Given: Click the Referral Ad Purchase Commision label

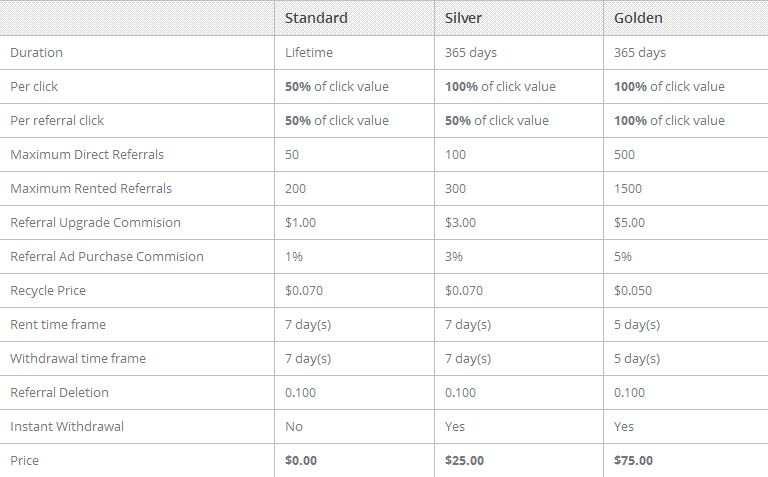Looking at the screenshot, I should (x=107, y=257).
